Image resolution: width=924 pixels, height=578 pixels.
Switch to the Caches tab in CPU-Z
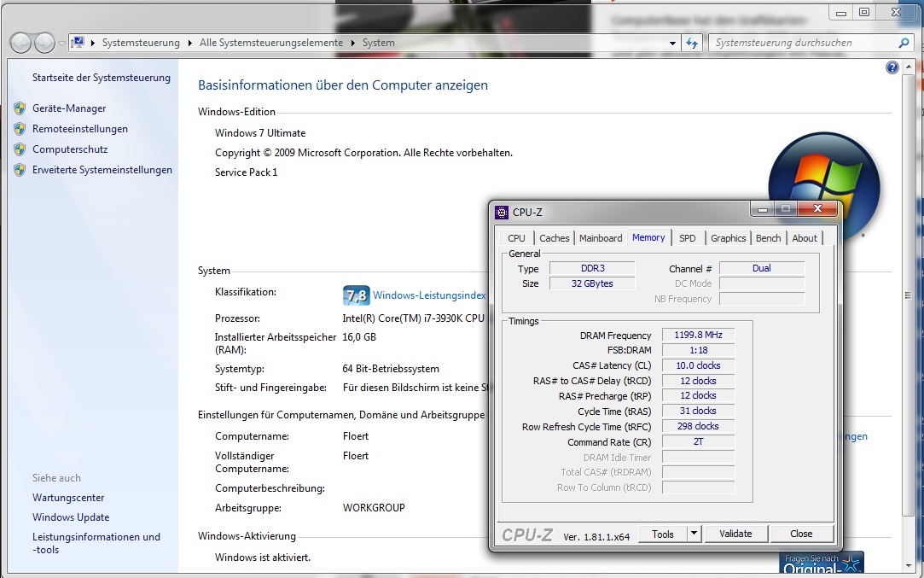coord(554,238)
